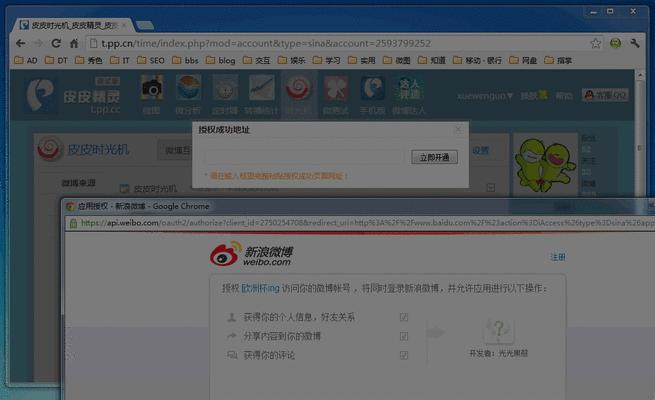Open the SEO bookmarks folder
This screenshot has width=655, height=400.
point(151,61)
